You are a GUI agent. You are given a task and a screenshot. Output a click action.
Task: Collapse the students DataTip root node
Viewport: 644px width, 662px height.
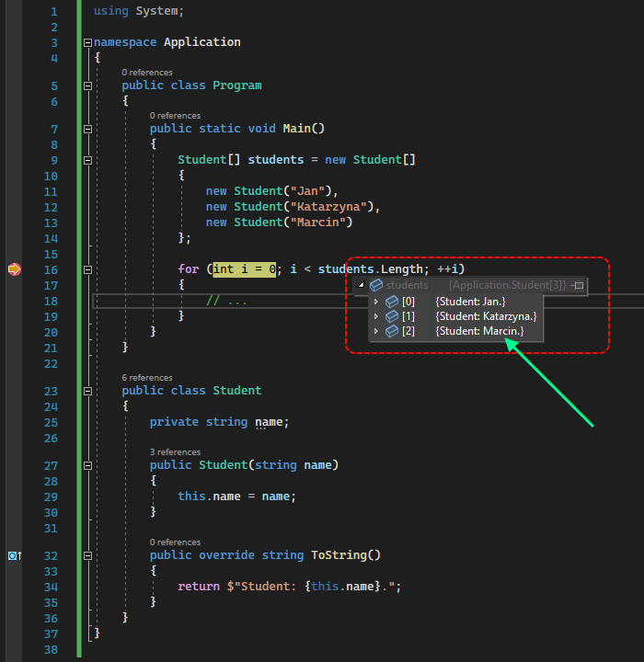(361, 286)
